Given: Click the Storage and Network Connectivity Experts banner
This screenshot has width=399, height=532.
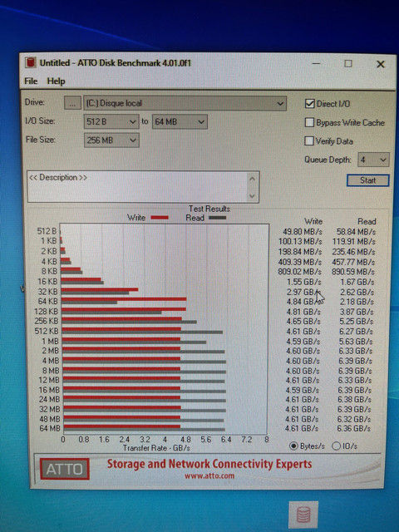Looking at the screenshot, I should tap(209, 464).
